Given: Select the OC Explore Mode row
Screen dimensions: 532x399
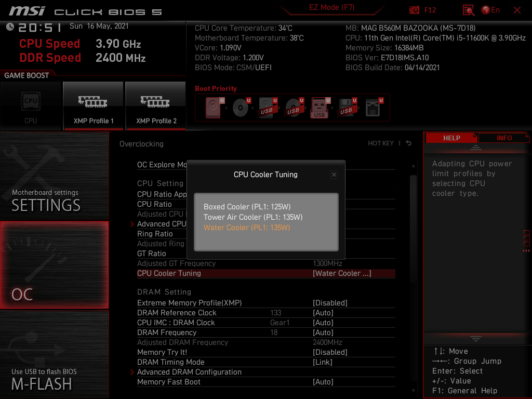Looking at the screenshot, I should click(x=162, y=165).
